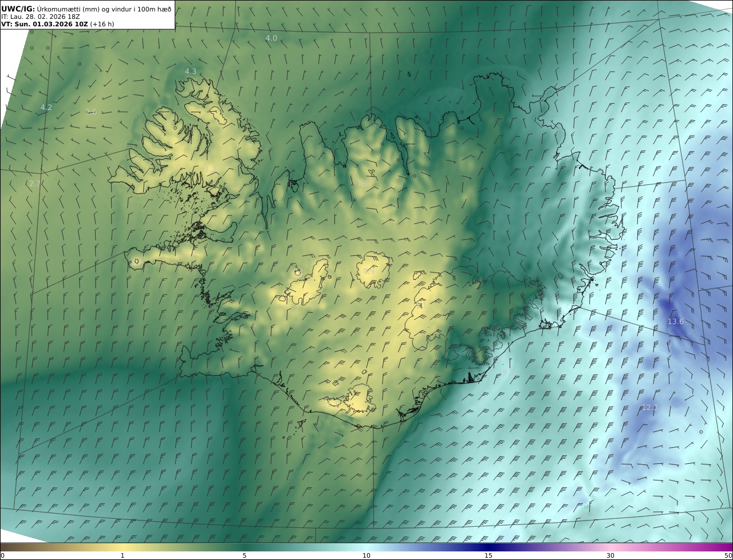Viewport: 733px width, 560px height.
Task: Click the 4.0 value label on the map
Action: (271, 38)
